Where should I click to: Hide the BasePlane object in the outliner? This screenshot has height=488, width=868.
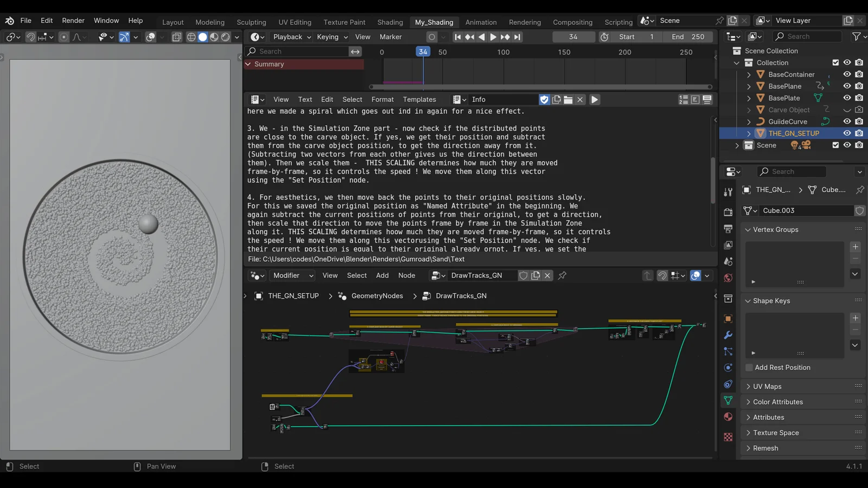tap(847, 86)
